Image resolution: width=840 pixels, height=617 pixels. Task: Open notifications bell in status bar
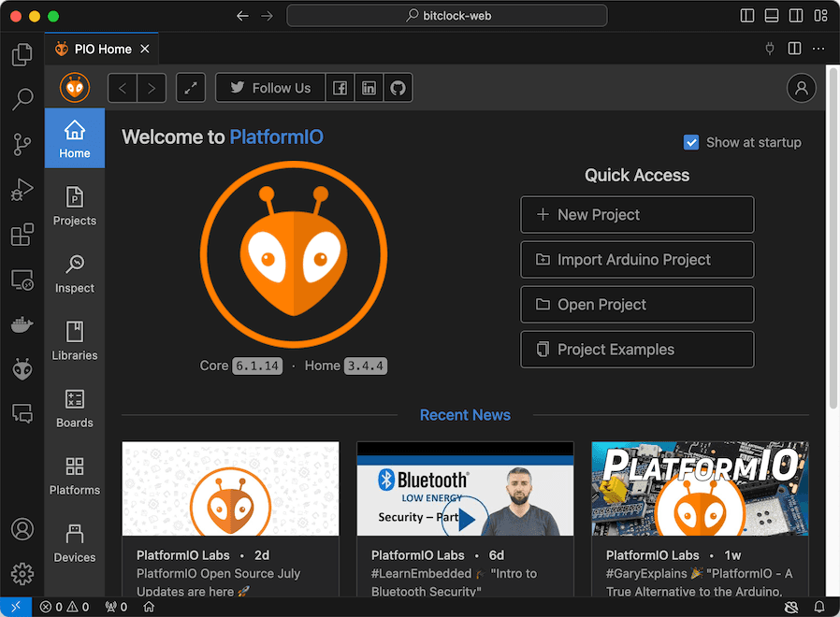(819, 607)
